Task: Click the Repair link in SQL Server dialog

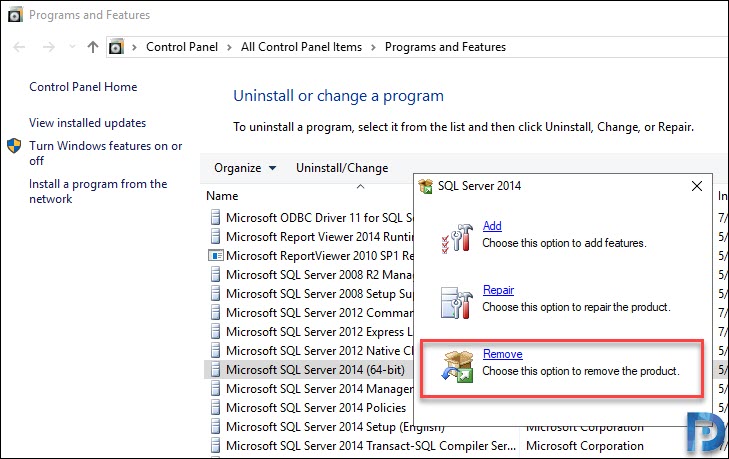Action: 498,290
